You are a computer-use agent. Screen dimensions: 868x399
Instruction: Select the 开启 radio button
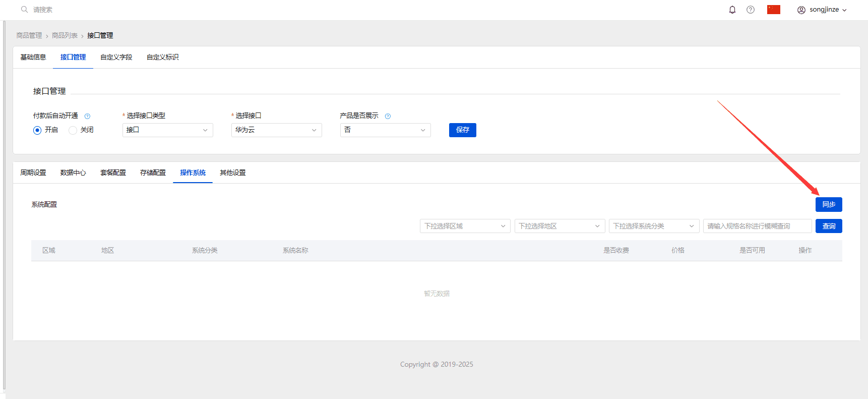pos(37,130)
